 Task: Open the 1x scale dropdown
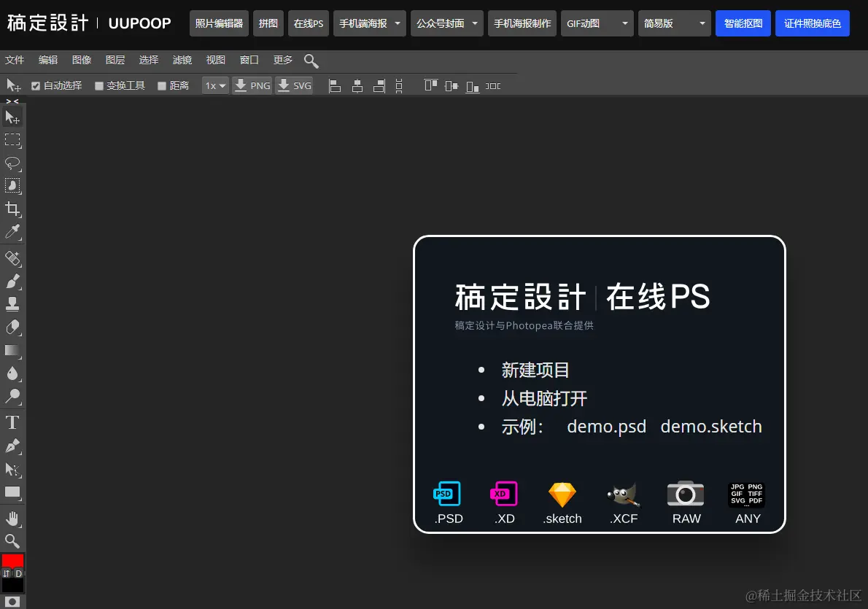(x=215, y=86)
